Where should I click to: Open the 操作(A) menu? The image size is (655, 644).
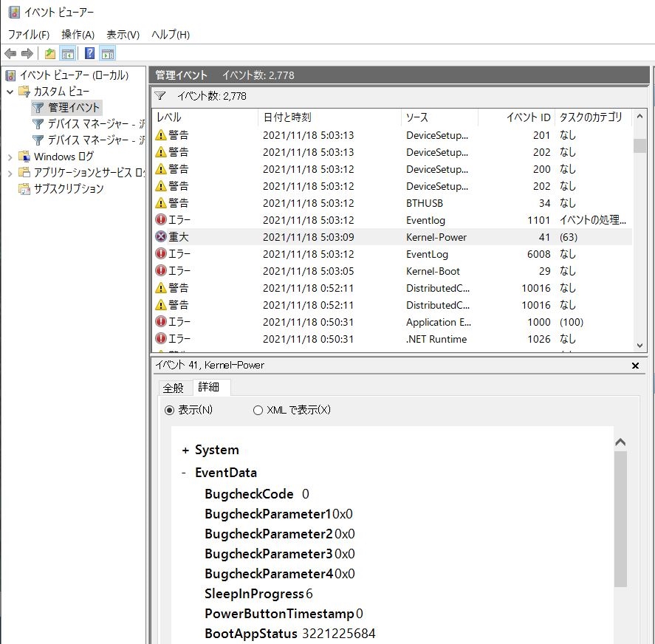78,34
